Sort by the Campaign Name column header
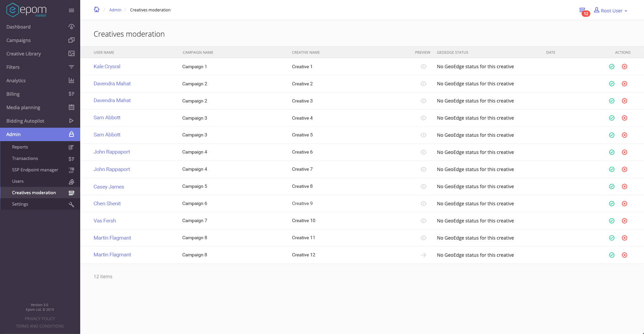This screenshot has height=334, width=644. (x=198, y=52)
